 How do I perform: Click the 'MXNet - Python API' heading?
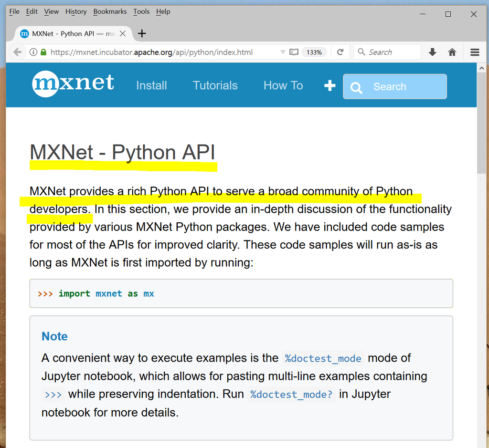tap(122, 152)
